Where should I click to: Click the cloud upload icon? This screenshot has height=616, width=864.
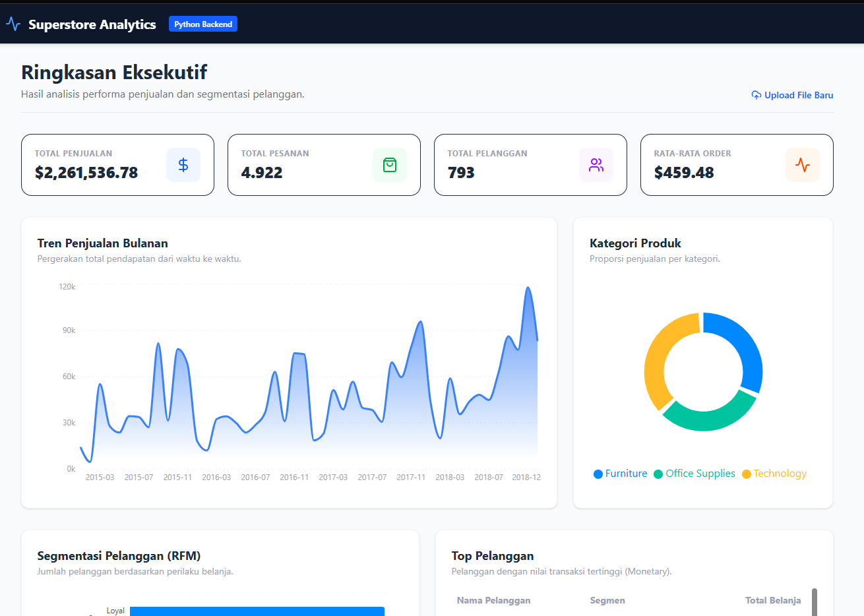(x=756, y=95)
